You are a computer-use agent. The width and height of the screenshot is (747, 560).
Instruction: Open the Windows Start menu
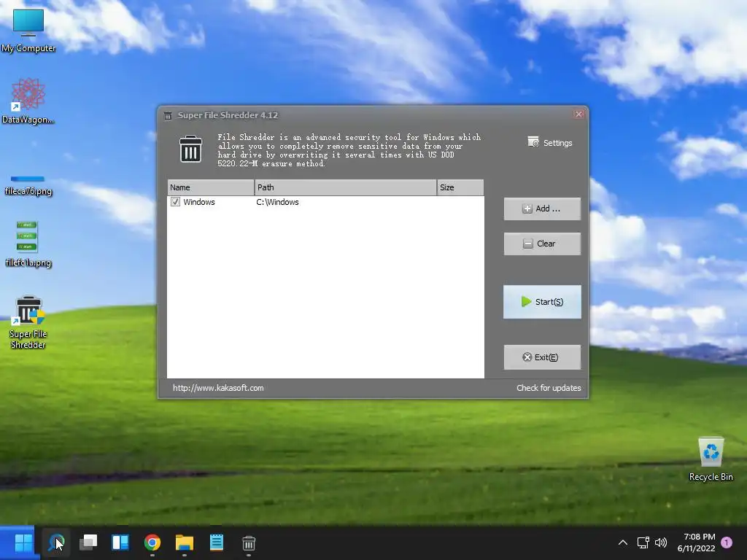click(x=23, y=542)
